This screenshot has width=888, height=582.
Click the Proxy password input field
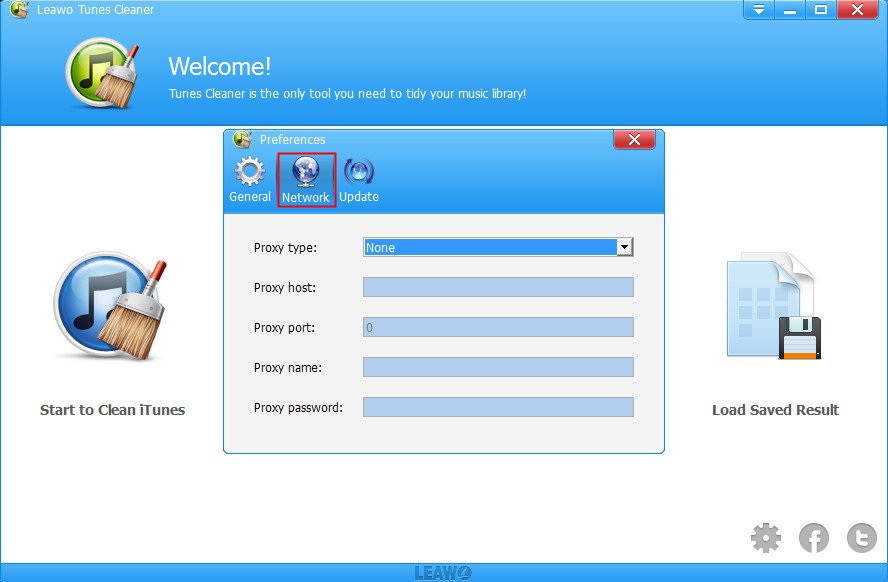tap(498, 407)
